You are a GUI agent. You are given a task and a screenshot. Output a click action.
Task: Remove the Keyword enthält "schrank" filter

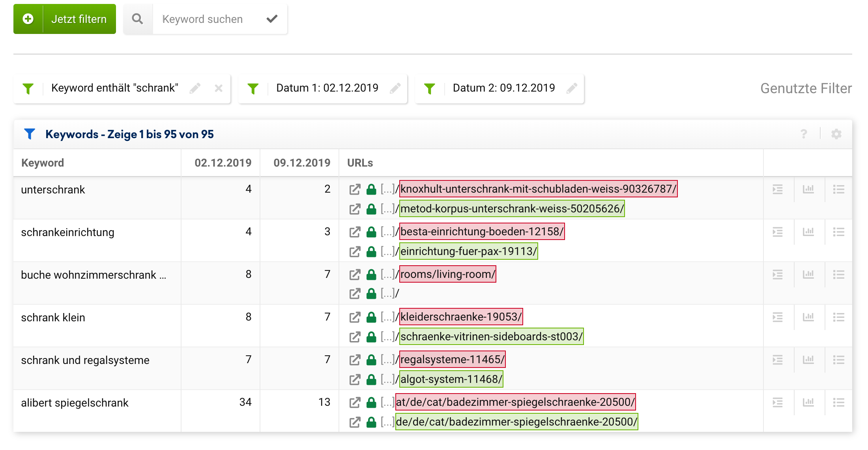[x=219, y=88]
